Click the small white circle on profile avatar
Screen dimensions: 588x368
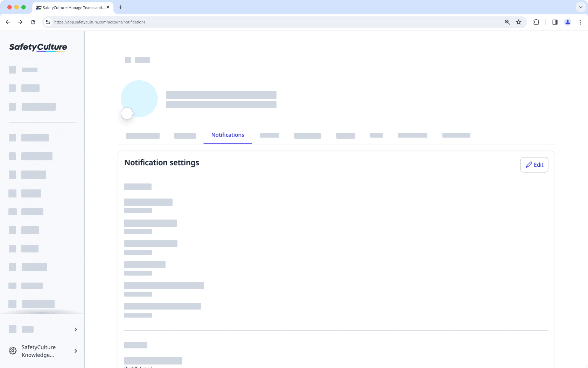tap(127, 113)
